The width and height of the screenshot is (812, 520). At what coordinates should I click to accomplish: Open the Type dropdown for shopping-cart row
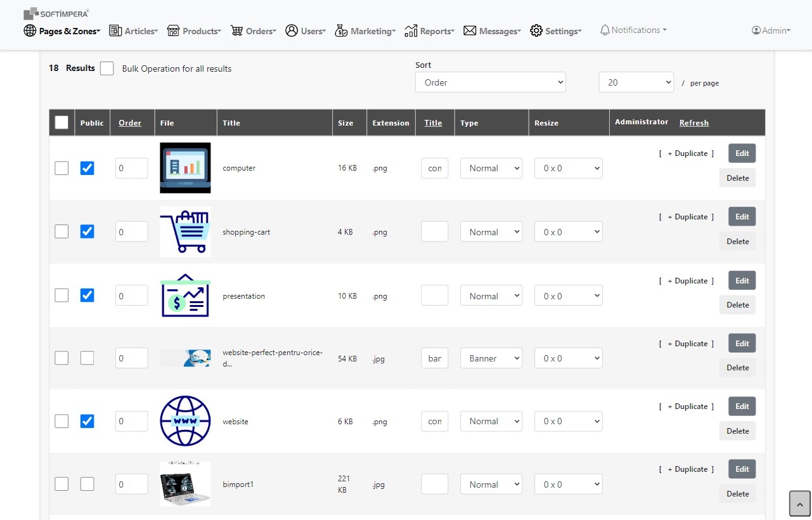point(491,231)
